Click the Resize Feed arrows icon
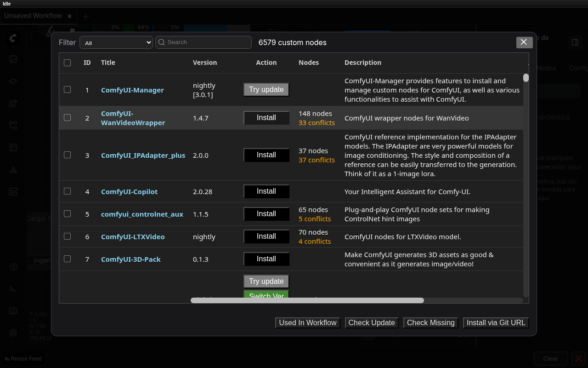The image size is (588, 368). pos(7,359)
